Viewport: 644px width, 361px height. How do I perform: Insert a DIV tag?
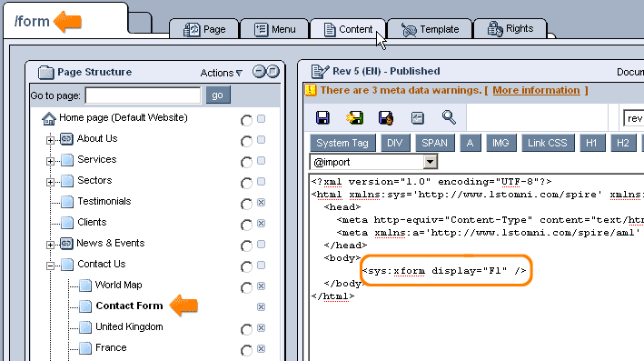point(395,143)
